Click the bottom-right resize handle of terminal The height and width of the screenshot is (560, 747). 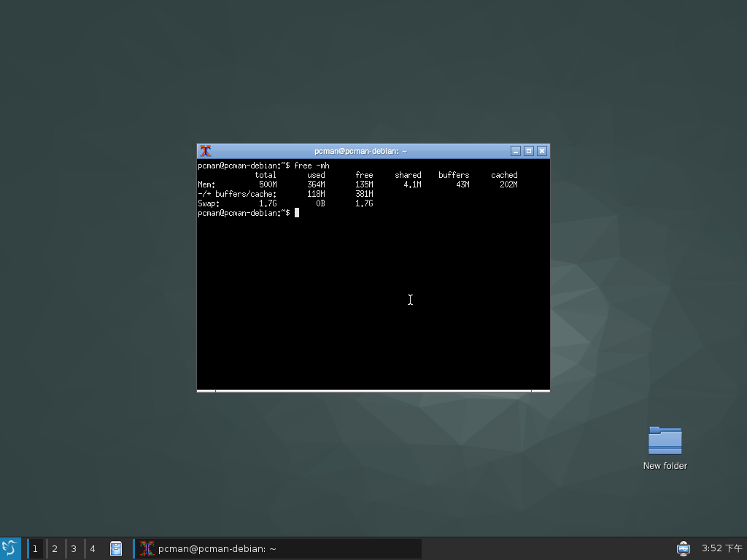click(541, 391)
